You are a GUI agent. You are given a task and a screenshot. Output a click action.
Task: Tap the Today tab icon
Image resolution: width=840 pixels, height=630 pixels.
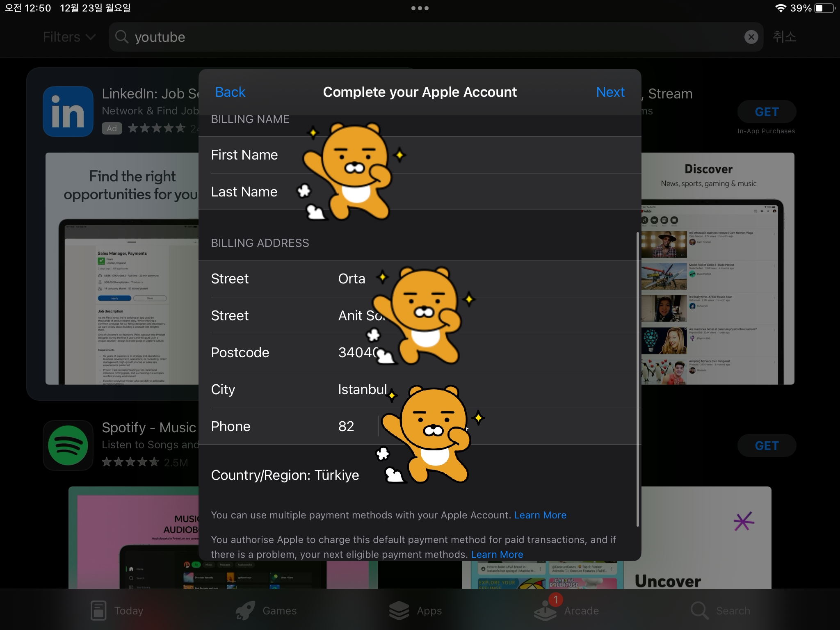click(98, 610)
